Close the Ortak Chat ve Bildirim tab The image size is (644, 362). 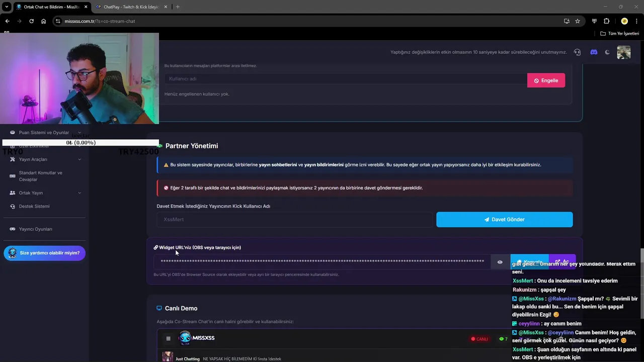[x=85, y=7]
